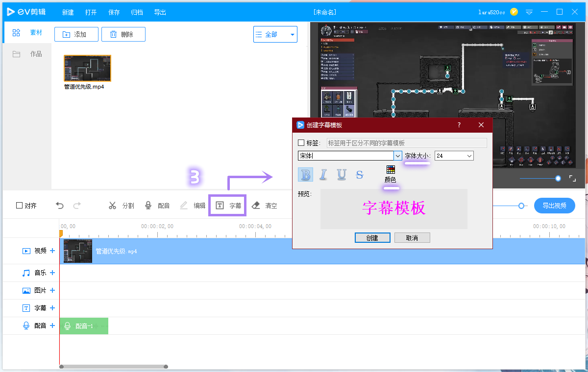This screenshot has height=372, width=588.
Task: Adjust the preview volume slider handle
Action: (558, 179)
